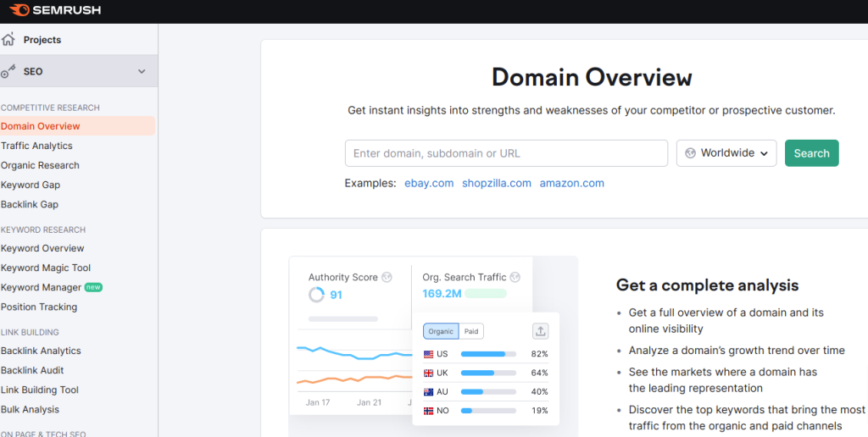Image resolution: width=868 pixels, height=437 pixels.
Task: Click the 'Get a complete analysis' heading
Action: point(708,285)
